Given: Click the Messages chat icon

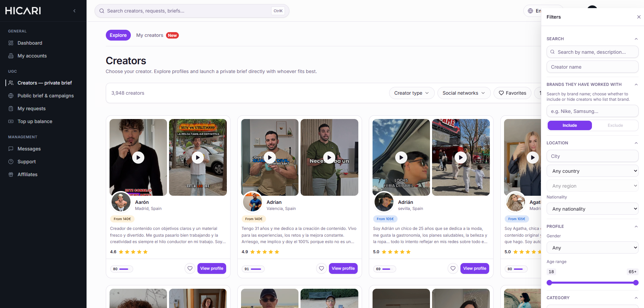Looking at the screenshot, I should (11, 149).
